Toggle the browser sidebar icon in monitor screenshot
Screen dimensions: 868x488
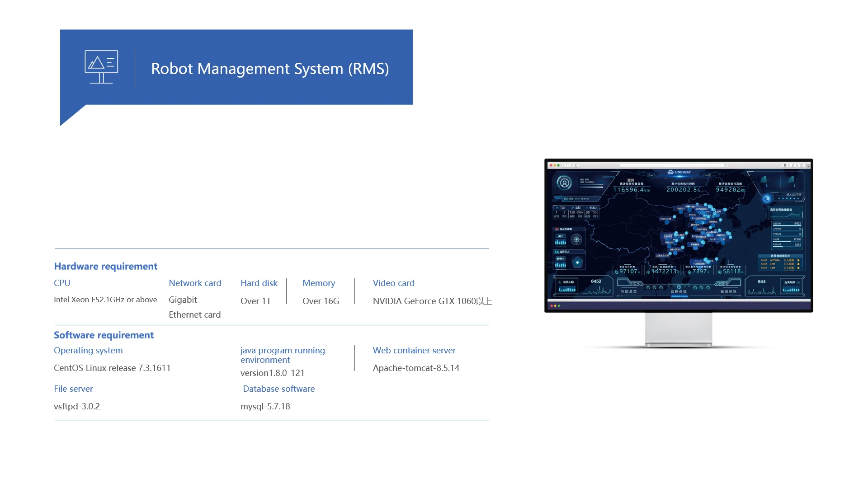pyautogui.click(x=576, y=165)
